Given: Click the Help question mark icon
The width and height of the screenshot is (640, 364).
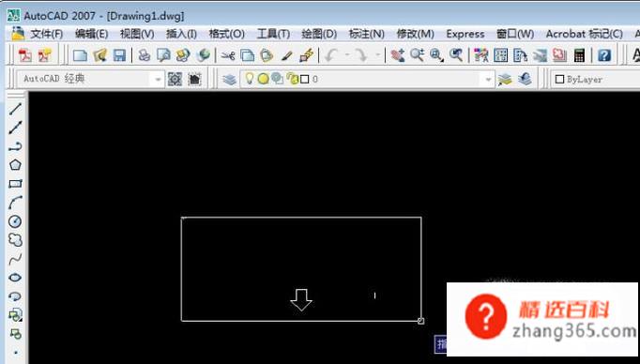Looking at the screenshot, I should 604,55.
